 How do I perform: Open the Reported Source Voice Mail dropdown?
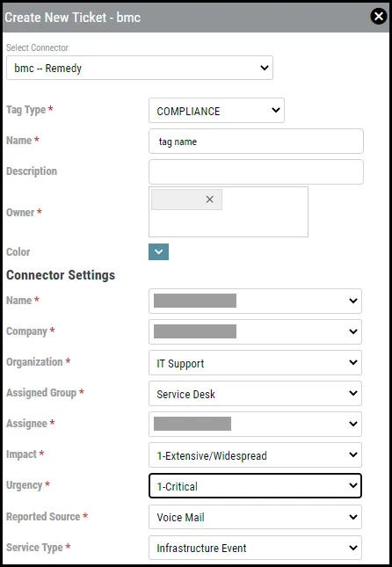point(255,517)
